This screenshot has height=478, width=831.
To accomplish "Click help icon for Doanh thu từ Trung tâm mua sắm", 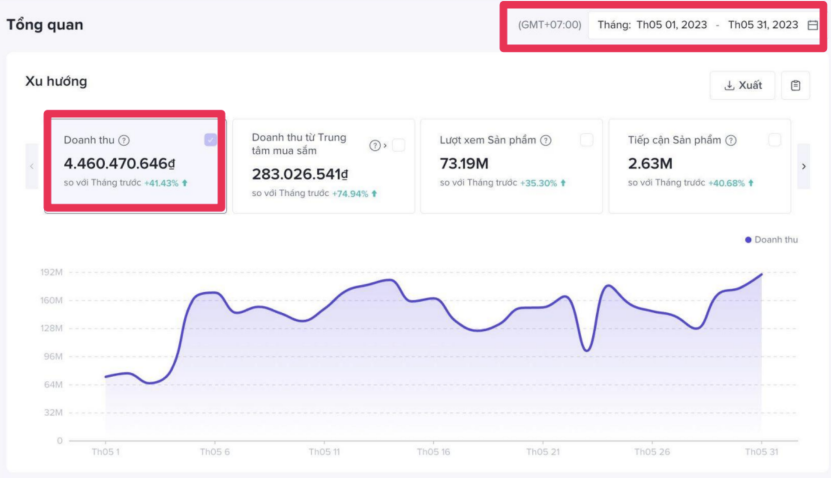I will pos(374,146).
